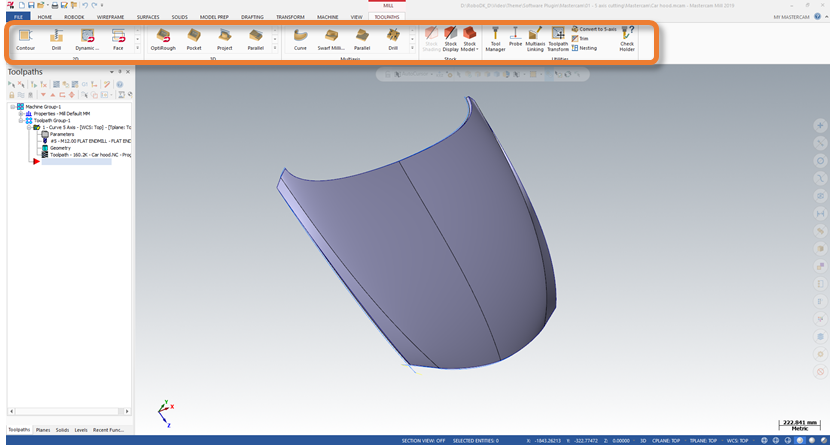Select the Swarf Milling multiaxis toolpath
The image size is (830, 445).
331,39
